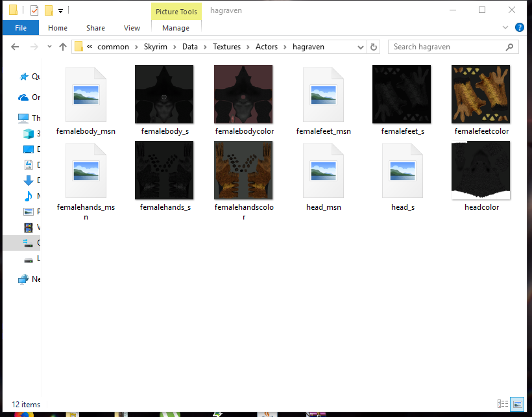Expand the subfolder arrow after Skyrim
The height and width of the screenshot is (417, 532).
point(175,47)
